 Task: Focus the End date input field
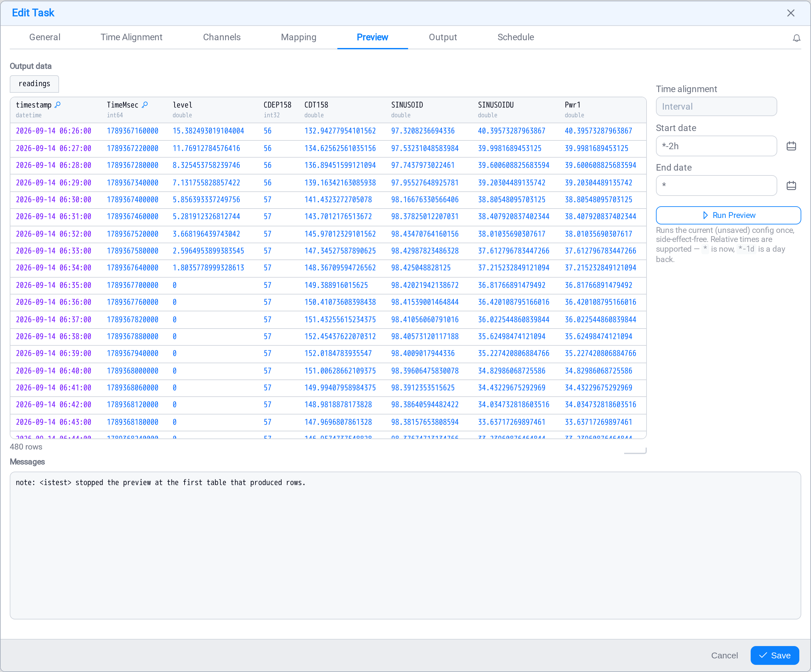coord(716,186)
